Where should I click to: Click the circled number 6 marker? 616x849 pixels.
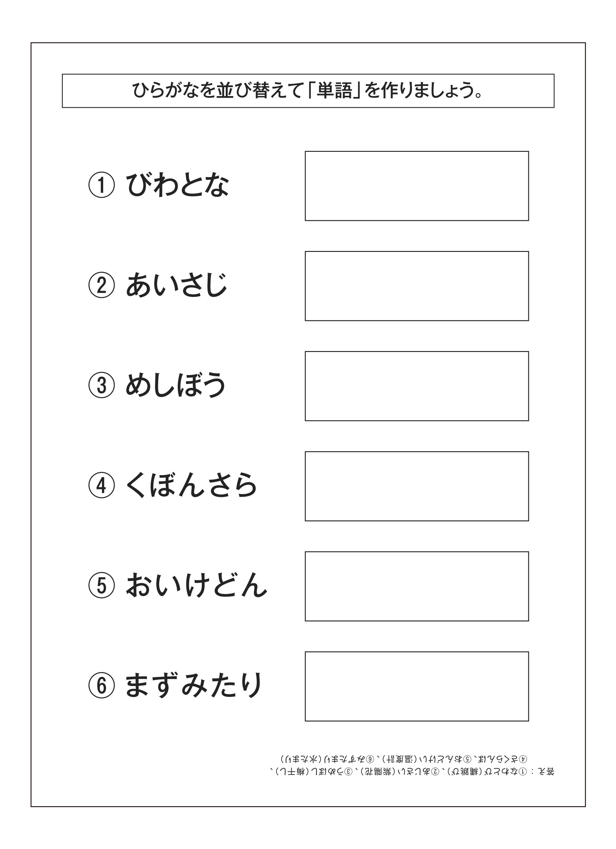click(101, 685)
